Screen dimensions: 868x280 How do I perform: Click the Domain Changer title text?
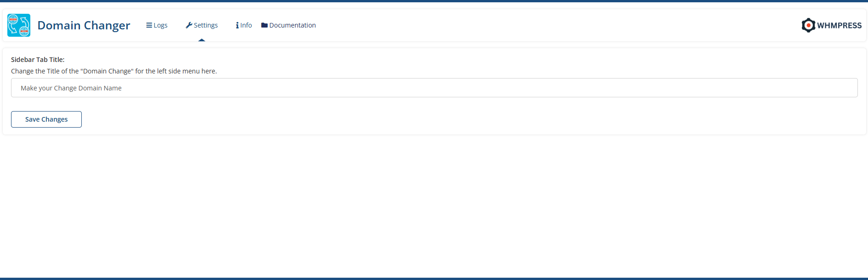click(84, 25)
